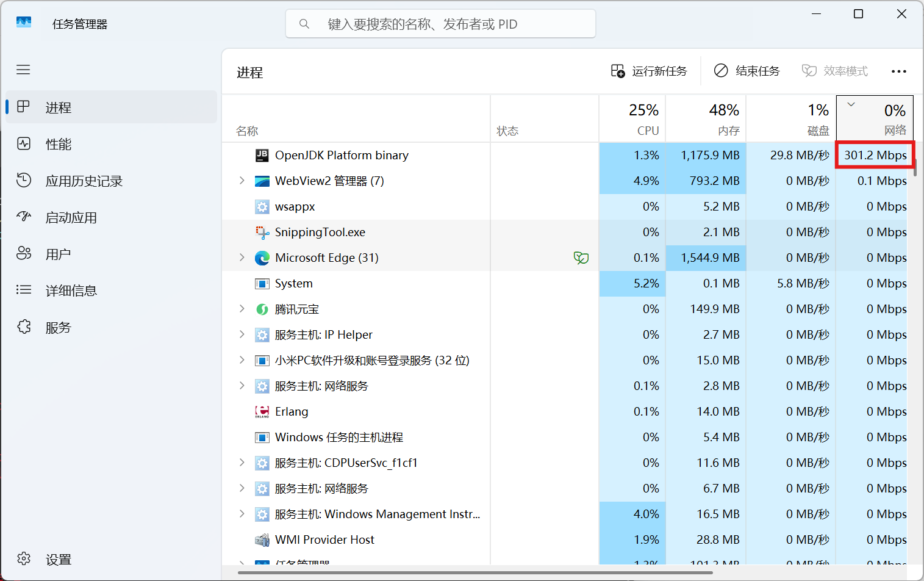The width and height of the screenshot is (924, 581).
Task: Click the 结束任务 button
Action: tap(747, 71)
